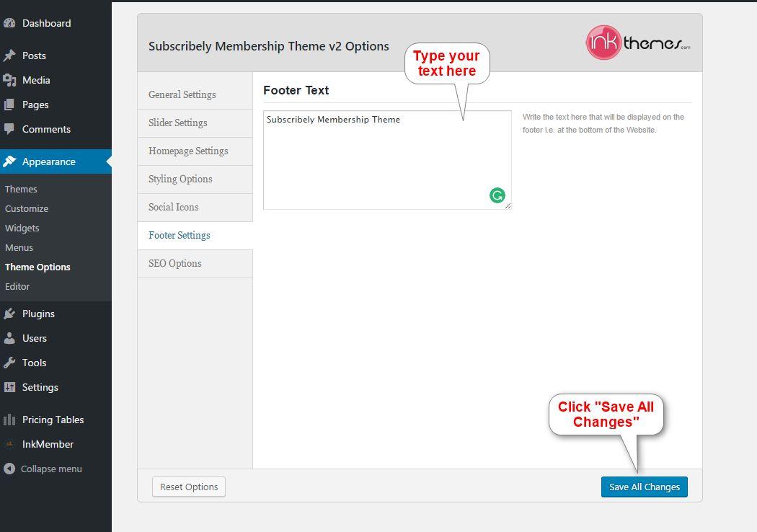Click the InkMember menu icon
Screen dimensions: 757x532
point(9,443)
